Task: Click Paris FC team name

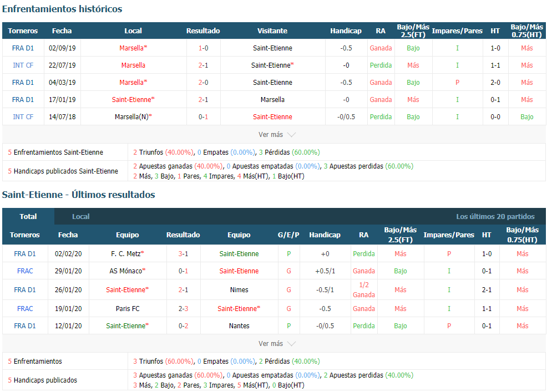Action: coord(128,309)
